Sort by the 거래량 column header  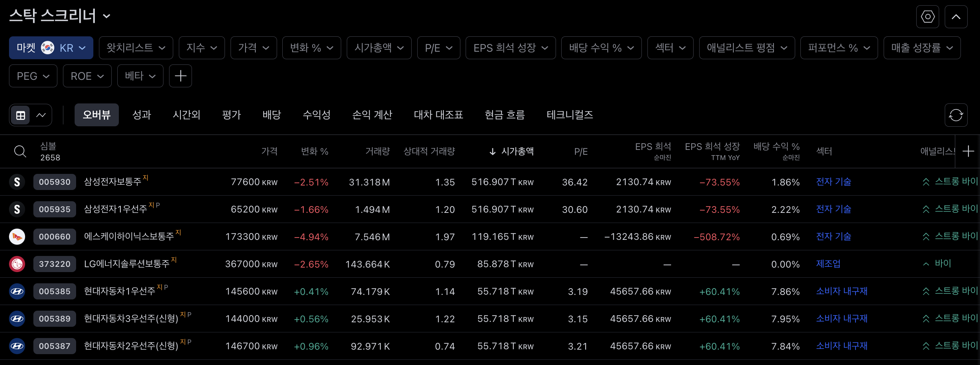click(x=377, y=151)
